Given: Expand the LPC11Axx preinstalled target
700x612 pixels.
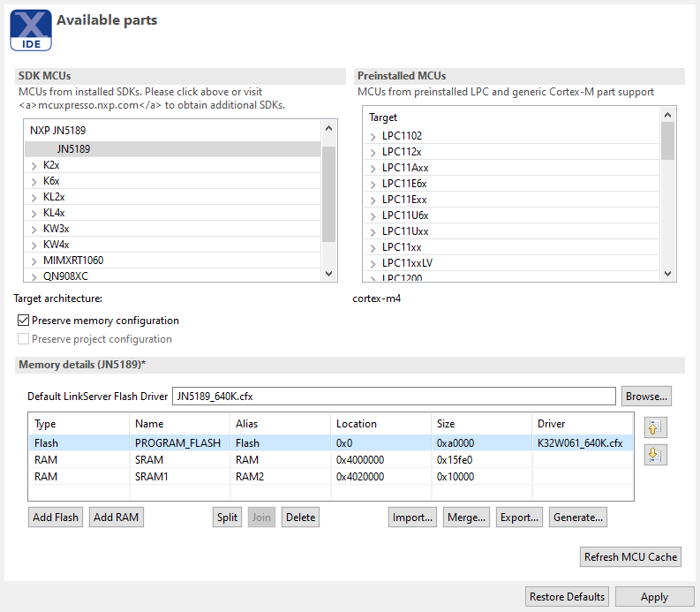Looking at the screenshot, I should point(373,169).
